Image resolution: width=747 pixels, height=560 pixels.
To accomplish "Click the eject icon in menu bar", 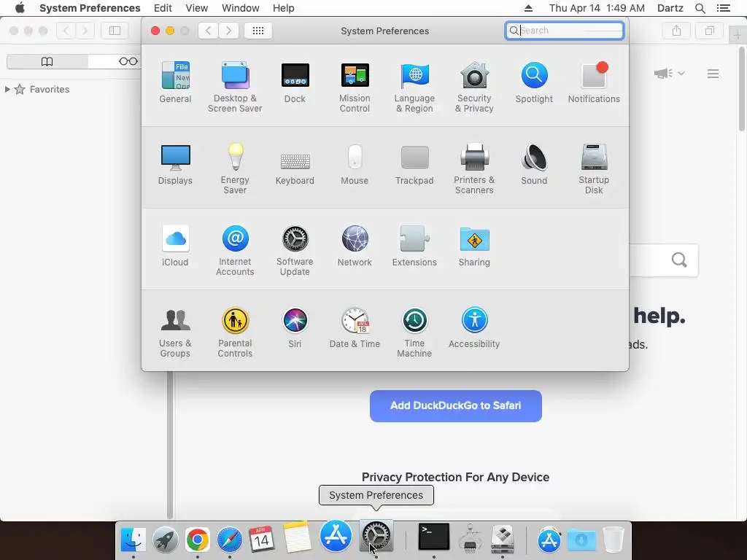I will click(528, 8).
